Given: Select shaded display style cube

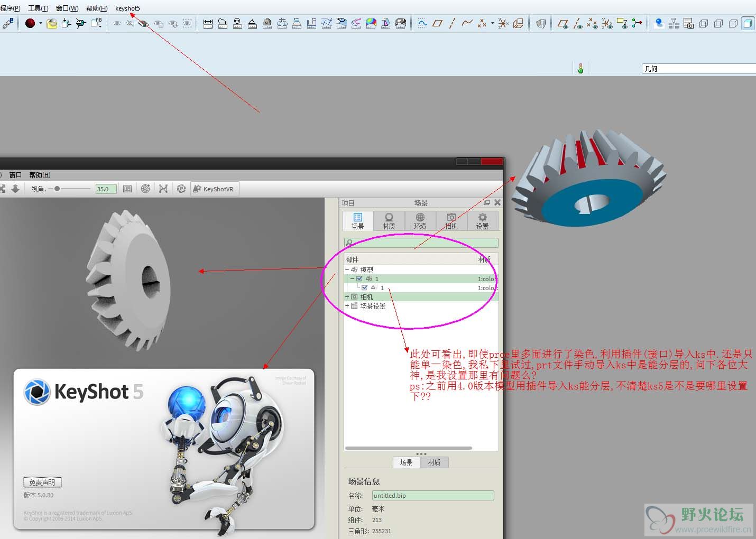Looking at the screenshot, I should [748, 23].
